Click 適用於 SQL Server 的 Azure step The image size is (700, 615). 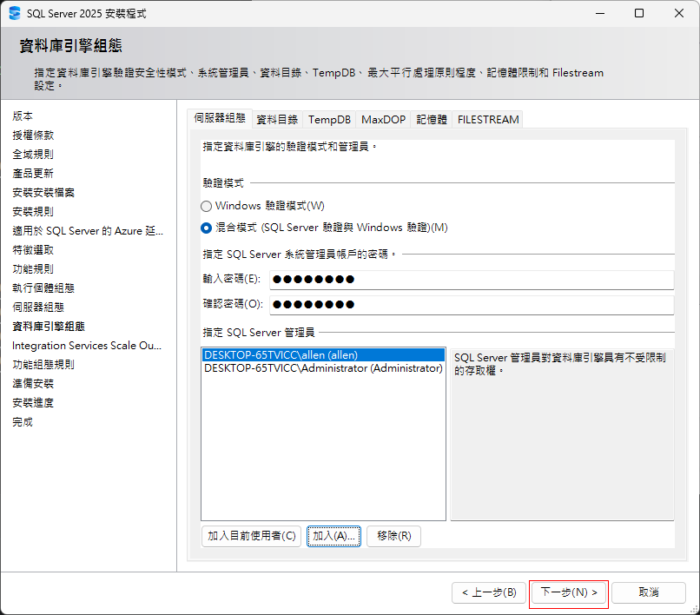[88, 231]
